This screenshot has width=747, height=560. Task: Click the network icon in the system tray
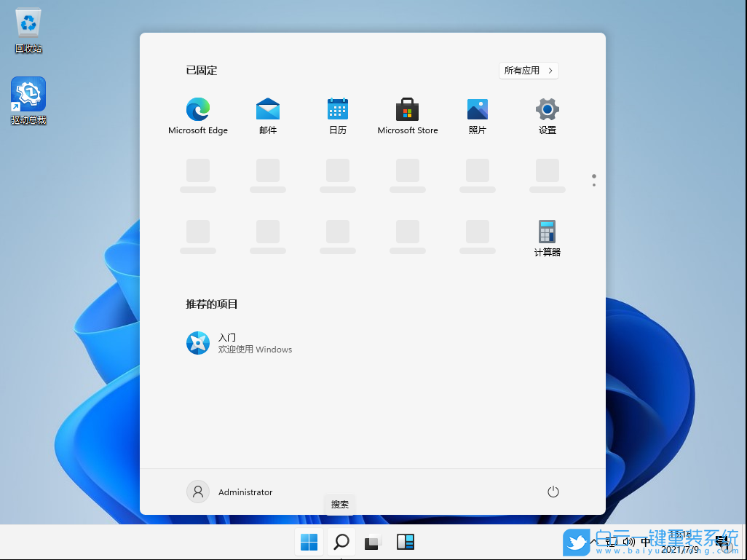pyautogui.click(x=612, y=542)
